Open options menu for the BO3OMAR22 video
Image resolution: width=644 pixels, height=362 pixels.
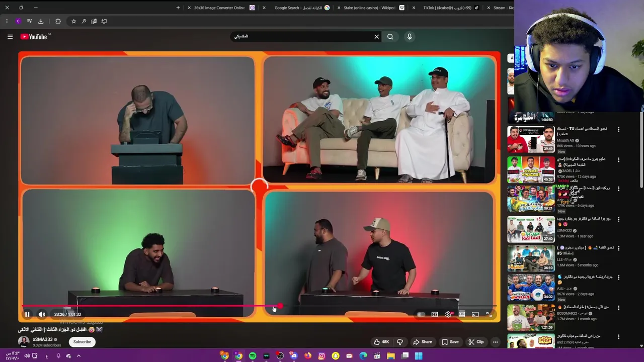click(x=618, y=307)
